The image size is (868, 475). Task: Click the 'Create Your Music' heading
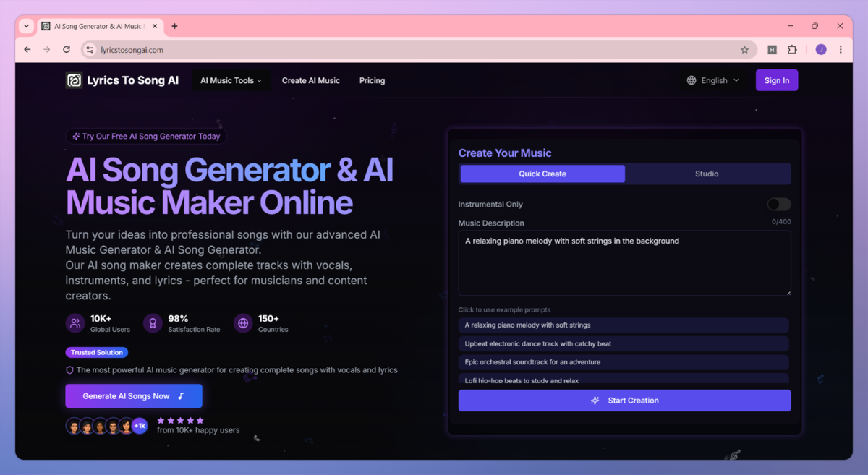click(x=505, y=153)
